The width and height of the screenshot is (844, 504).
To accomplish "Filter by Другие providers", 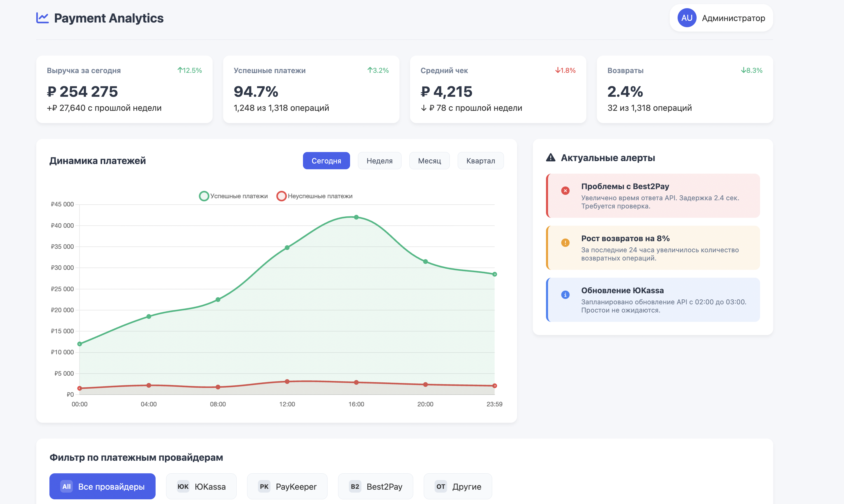I will [458, 486].
